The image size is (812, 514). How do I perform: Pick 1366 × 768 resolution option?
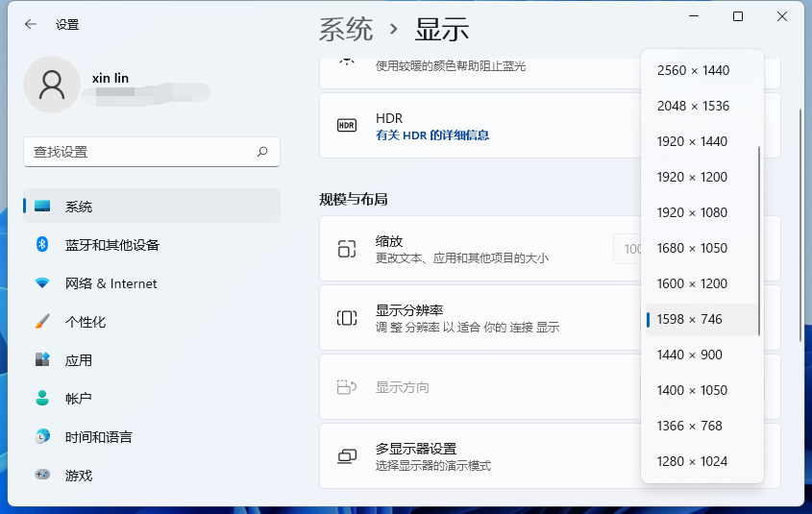[692, 426]
